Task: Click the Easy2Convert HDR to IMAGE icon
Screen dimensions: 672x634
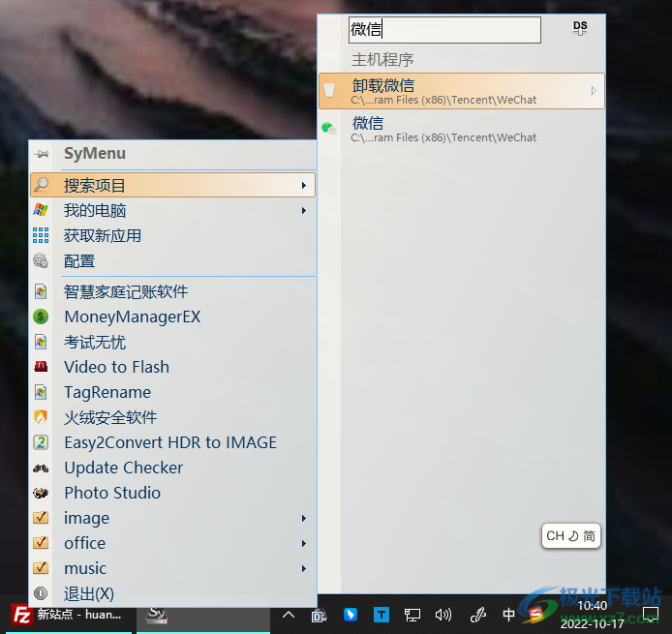Action: click(41, 442)
